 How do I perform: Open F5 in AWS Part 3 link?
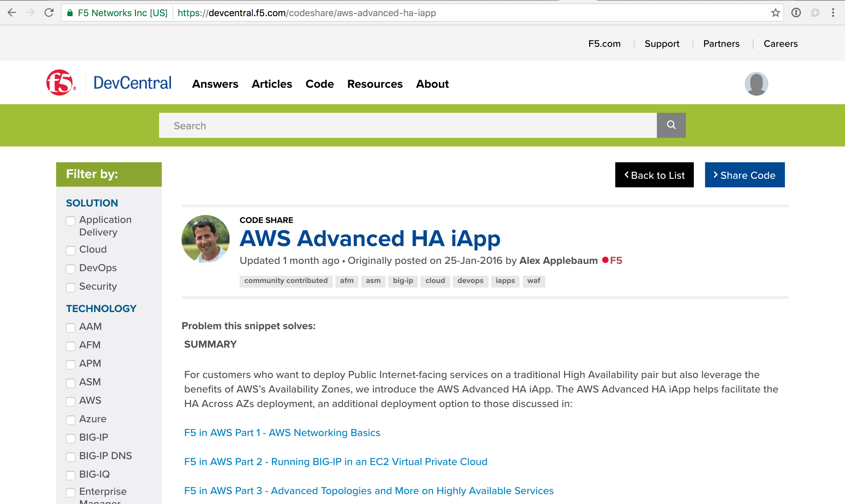pyautogui.click(x=369, y=491)
